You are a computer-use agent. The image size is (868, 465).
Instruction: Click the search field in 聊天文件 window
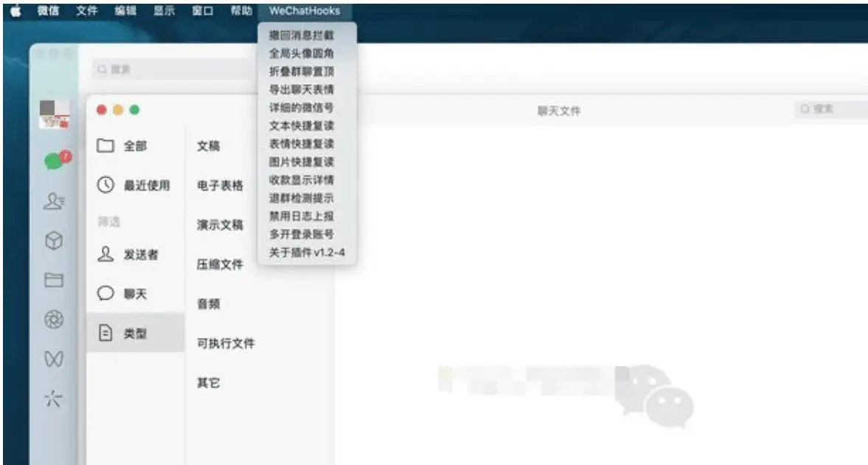(x=831, y=109)
